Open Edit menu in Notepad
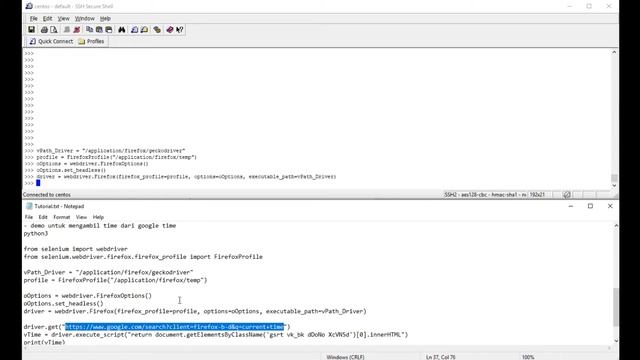This screenshot has width=640, height=360. click(43, 217)
